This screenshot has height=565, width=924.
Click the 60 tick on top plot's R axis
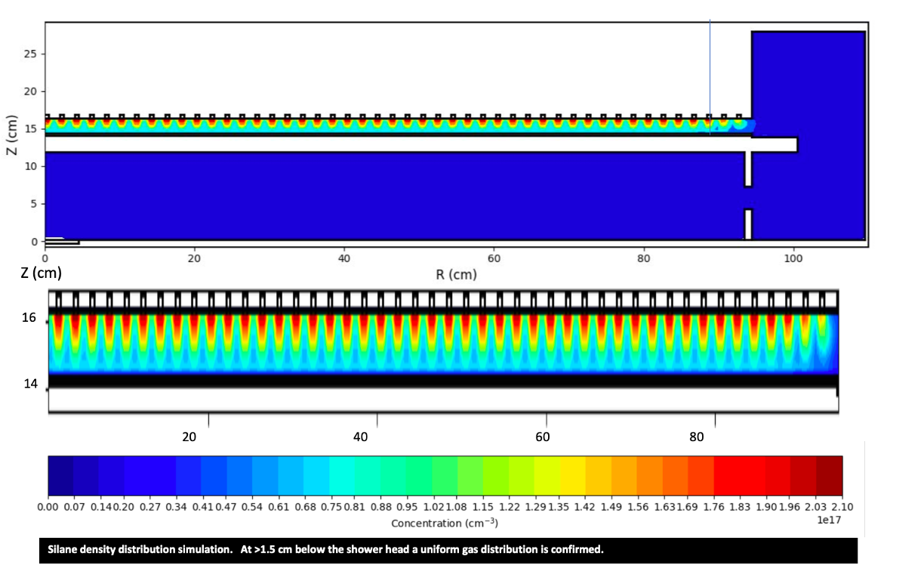pyautogui.click(x=494, y=258)
